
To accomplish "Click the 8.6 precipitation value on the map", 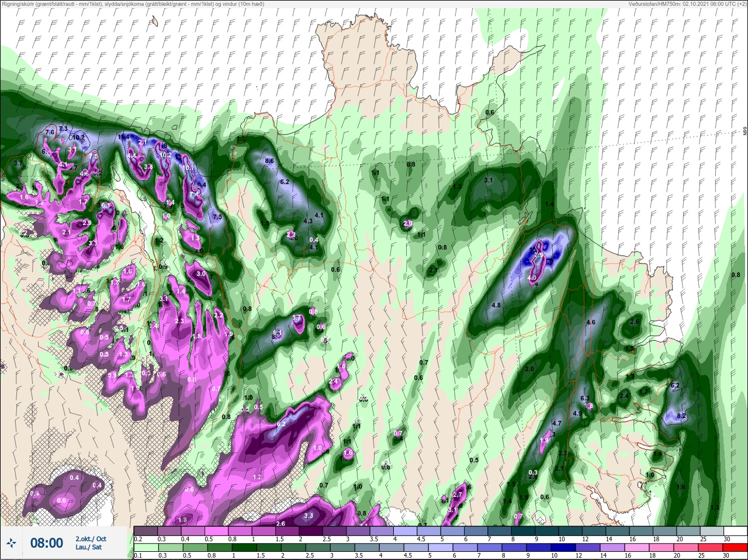I will coord(269,161).
